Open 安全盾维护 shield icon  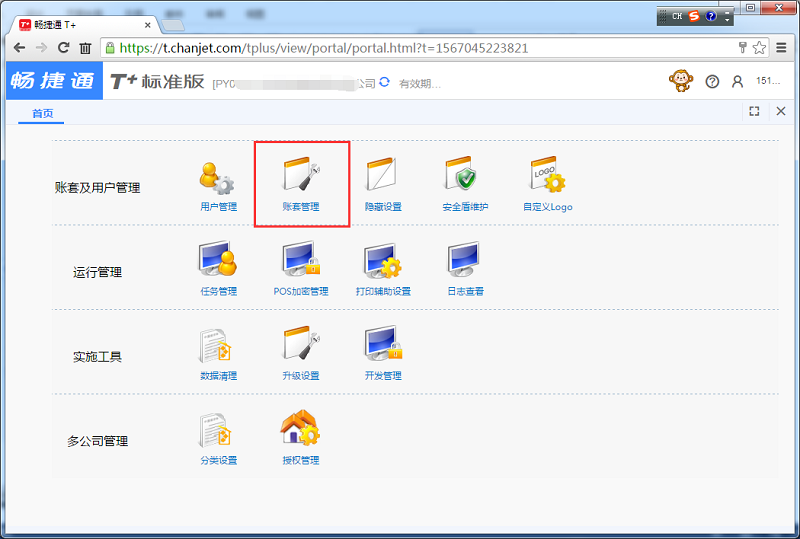pos(460,173)
